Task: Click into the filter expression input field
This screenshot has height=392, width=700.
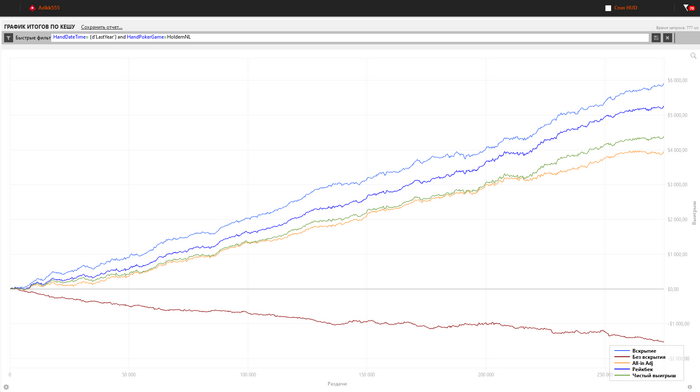Action: click(x=350, y=38)
